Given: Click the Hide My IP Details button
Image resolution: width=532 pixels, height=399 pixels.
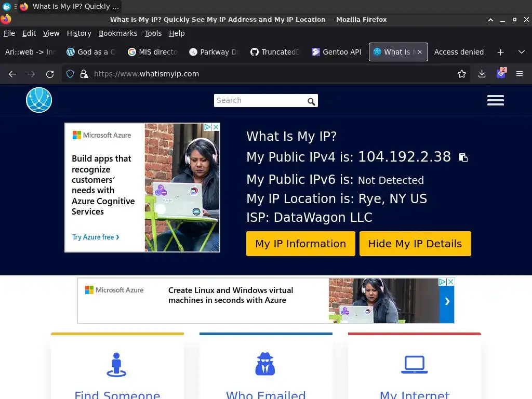Looking at the screenshot, I should [415, 244].
